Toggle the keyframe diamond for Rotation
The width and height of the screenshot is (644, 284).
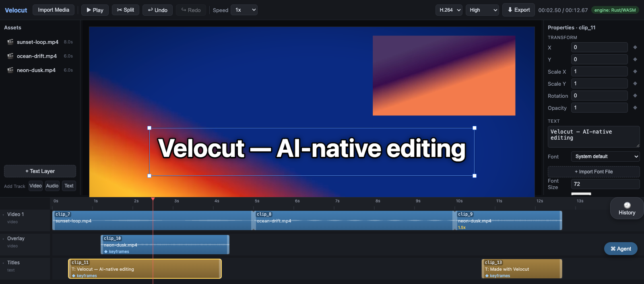point(635,96)
